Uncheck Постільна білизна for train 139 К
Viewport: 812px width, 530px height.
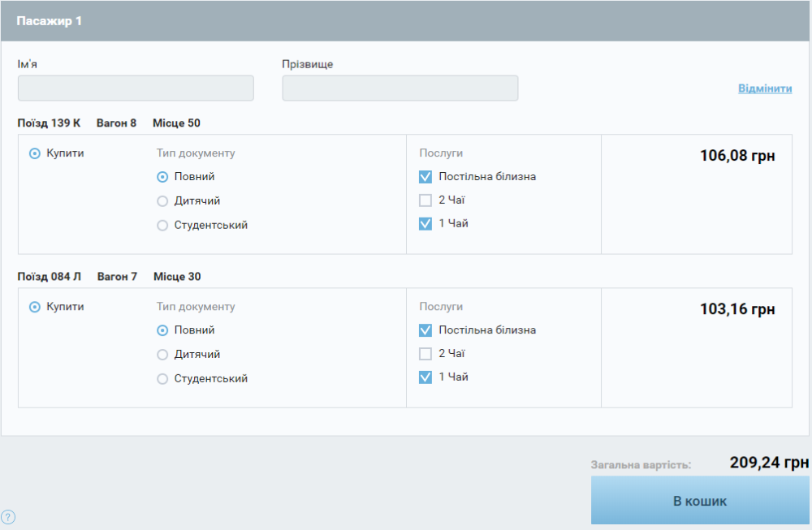pos(425,177)
